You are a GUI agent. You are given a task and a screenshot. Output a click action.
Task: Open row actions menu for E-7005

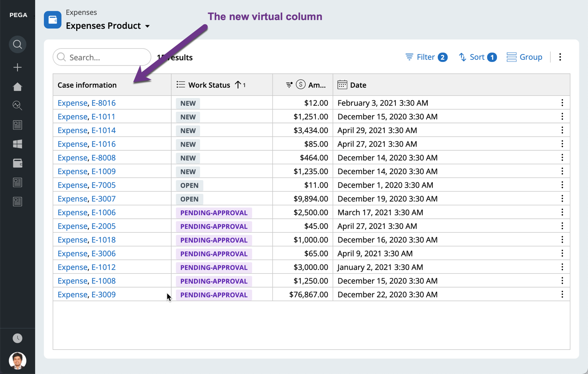pos(562,185)
